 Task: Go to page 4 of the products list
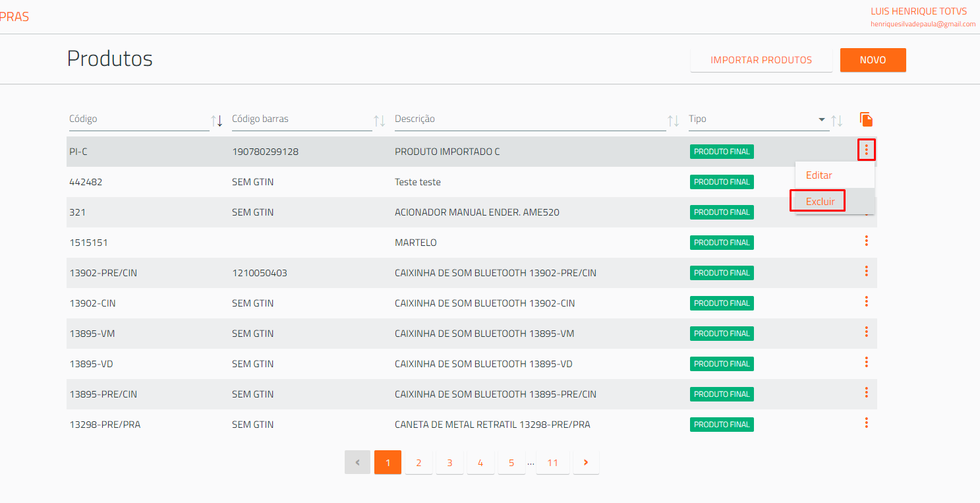480,463
